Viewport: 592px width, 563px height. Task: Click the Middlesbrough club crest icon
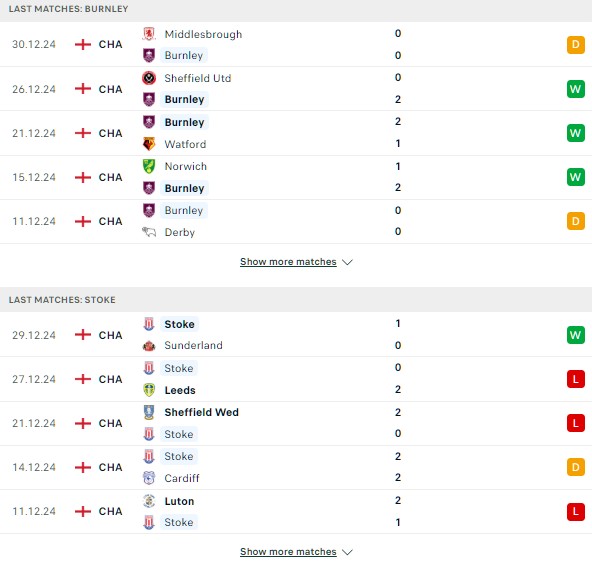149,34
